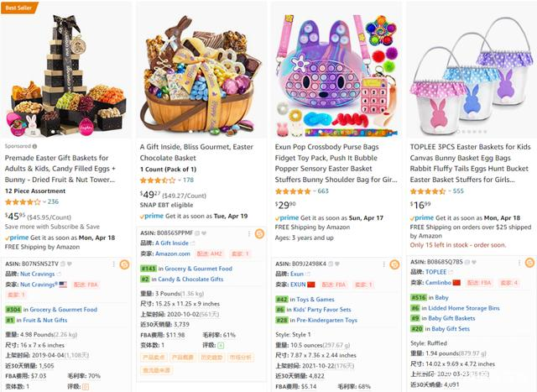Screen dimensions: 537x392
Task: Open three-dot menu in Nut Cravings panel
Action: (x=114, y=264)
